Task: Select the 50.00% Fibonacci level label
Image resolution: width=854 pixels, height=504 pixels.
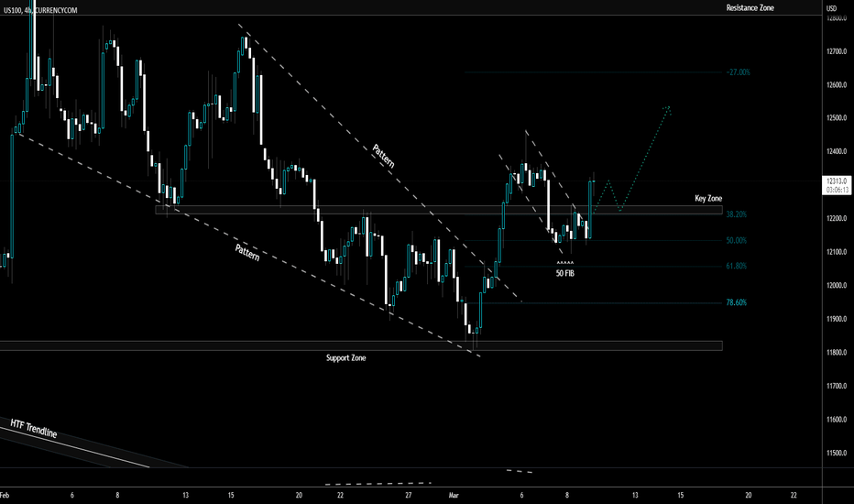Action: click(x=737, y=240)
